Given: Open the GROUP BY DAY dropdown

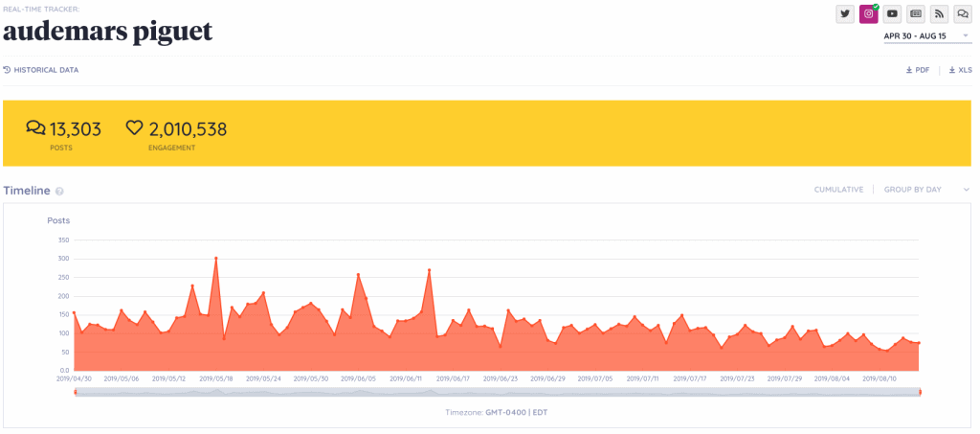Looking at the screenshot, I should pyautogui.click(x=926, y=190).
